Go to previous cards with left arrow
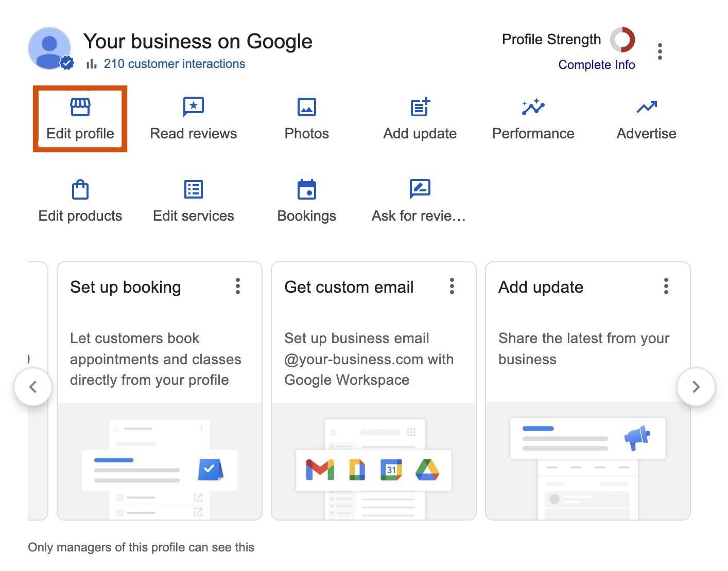Image resolution: width=728 pixels, height=571 pixels. (x=33, y=387)
